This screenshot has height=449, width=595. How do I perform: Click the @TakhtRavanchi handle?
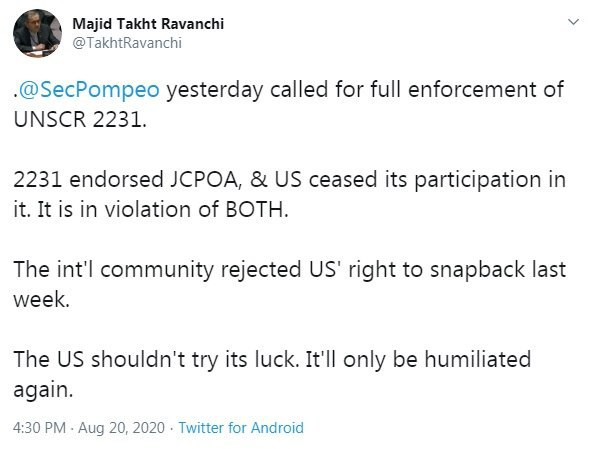[127, 43]
